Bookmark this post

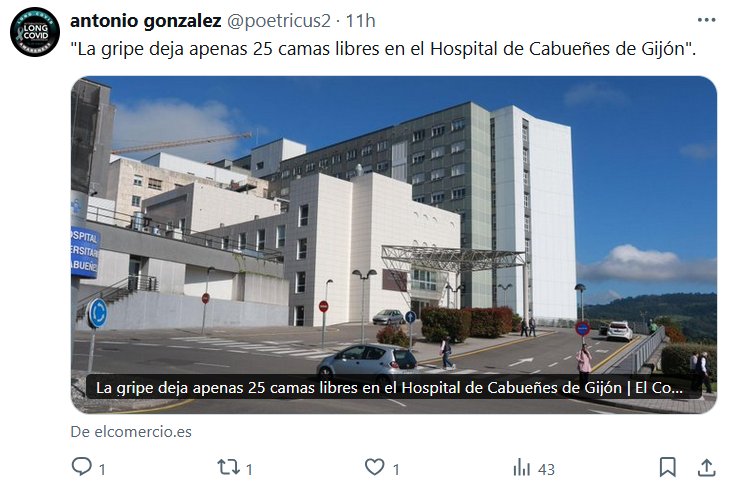pyautogui.click(x=667, y=467)
